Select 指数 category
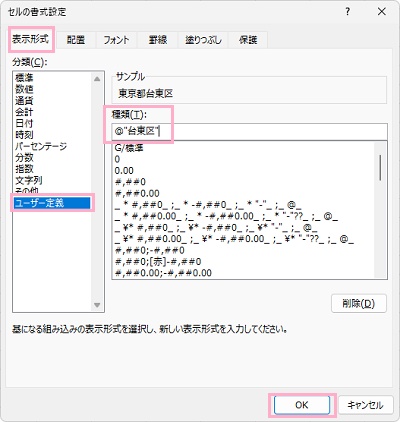 [52, 169]
